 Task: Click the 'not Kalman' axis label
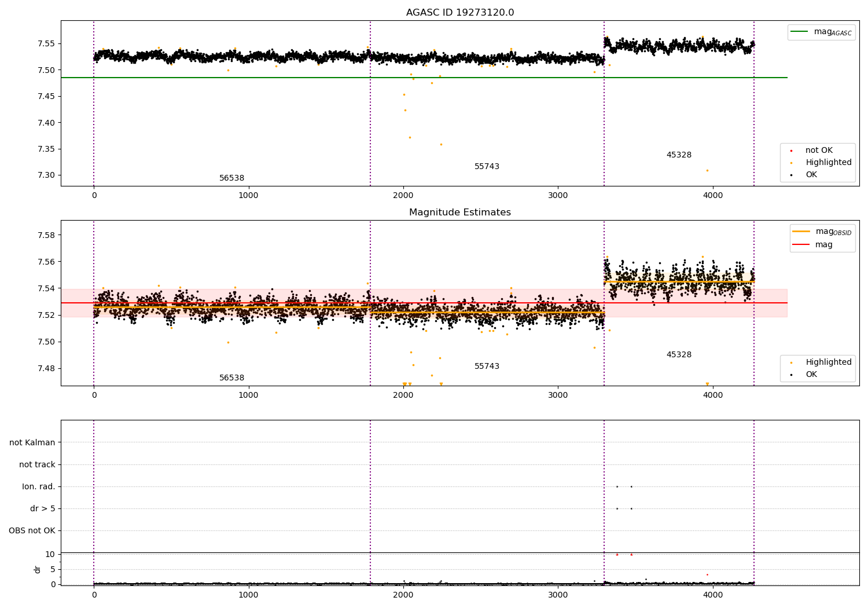[32, 443]
